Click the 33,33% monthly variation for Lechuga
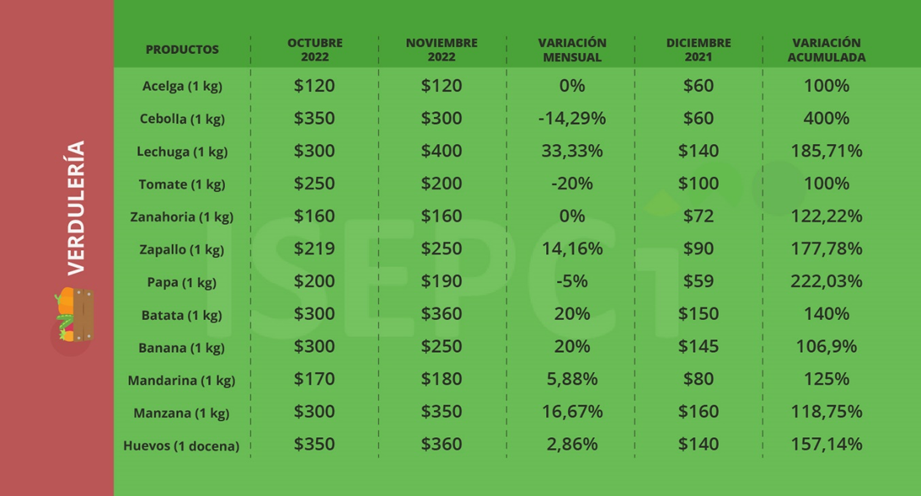The image size is (921, 496). point(572,151)
